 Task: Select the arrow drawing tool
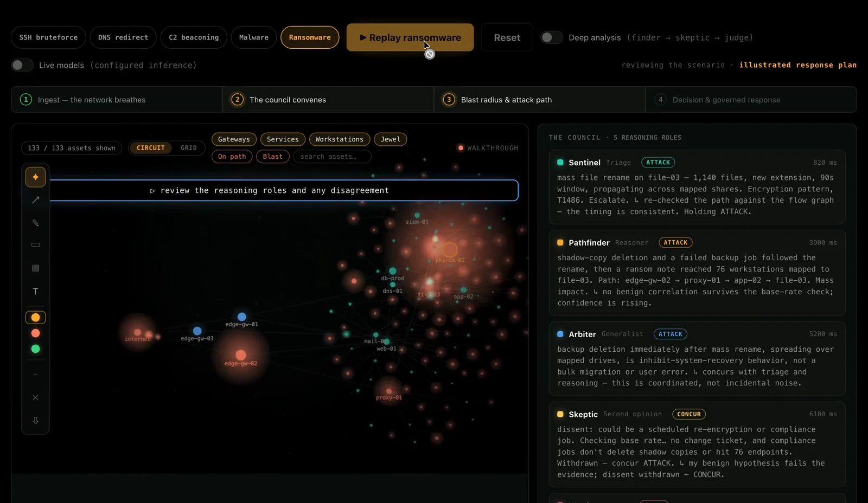point(35,200)
